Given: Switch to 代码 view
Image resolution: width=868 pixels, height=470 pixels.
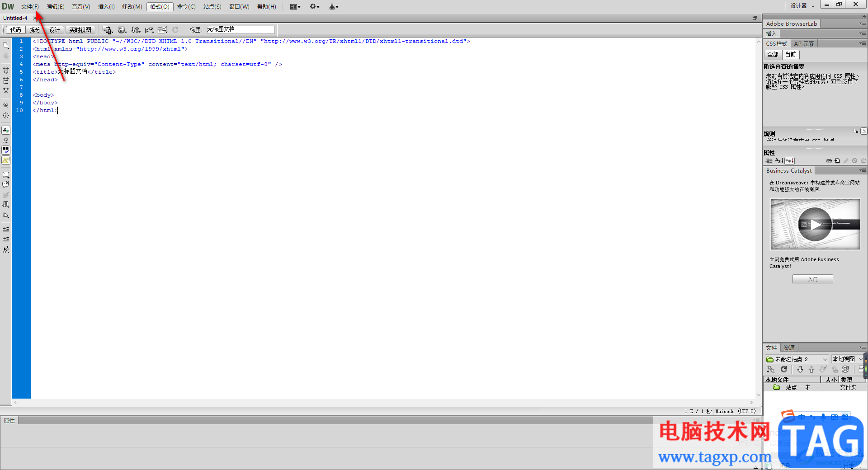Looking at the screenshot, I should click(x=16, y=30).
